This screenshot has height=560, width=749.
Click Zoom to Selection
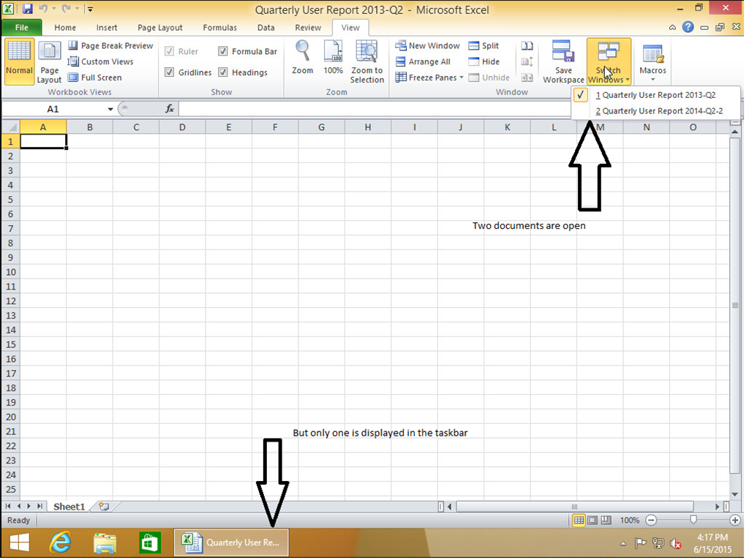[367, 62]
